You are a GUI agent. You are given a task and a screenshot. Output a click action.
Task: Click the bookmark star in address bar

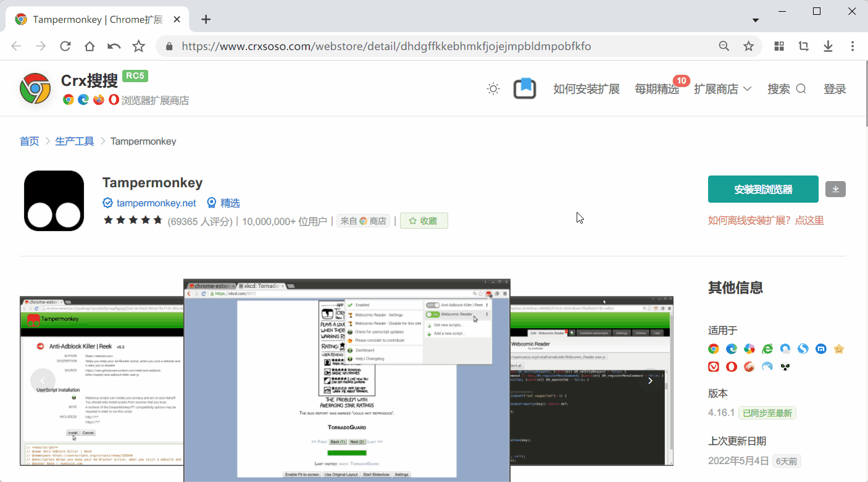pyautogui.click(x=748, y=46)
